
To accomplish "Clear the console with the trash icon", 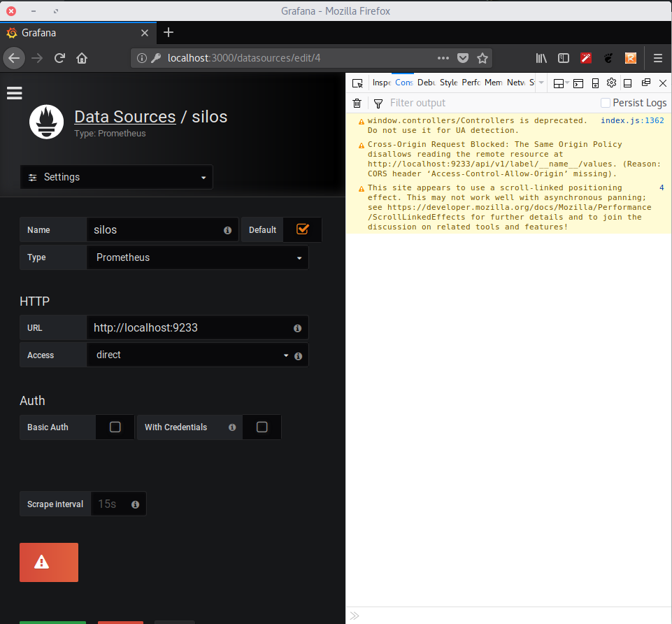I will 357,103.
